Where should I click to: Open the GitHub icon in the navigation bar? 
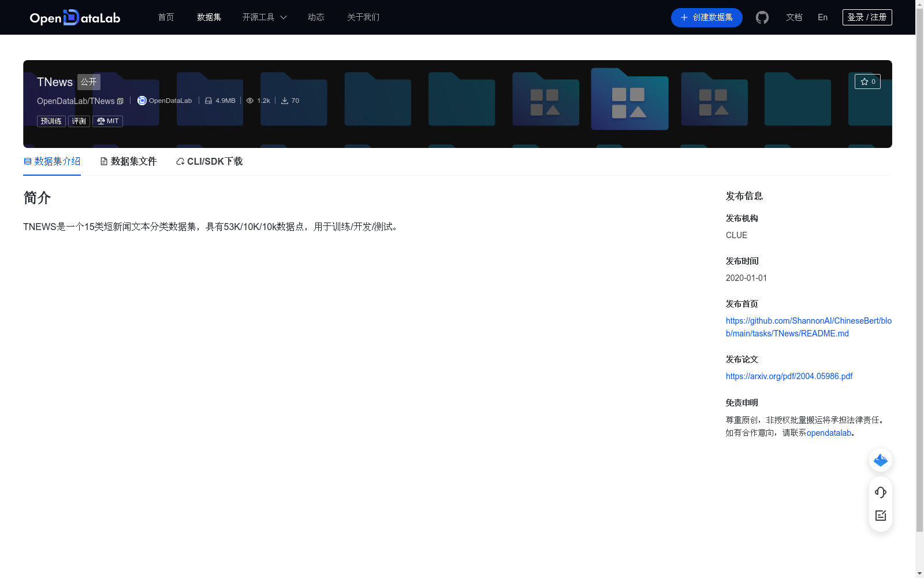point(762,17)
